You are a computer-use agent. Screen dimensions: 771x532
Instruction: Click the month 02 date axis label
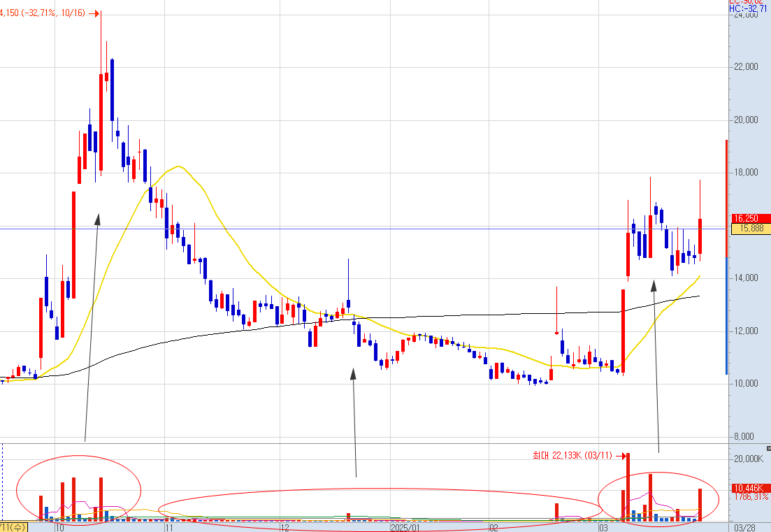pyautogui.click(x=494, y=528)
